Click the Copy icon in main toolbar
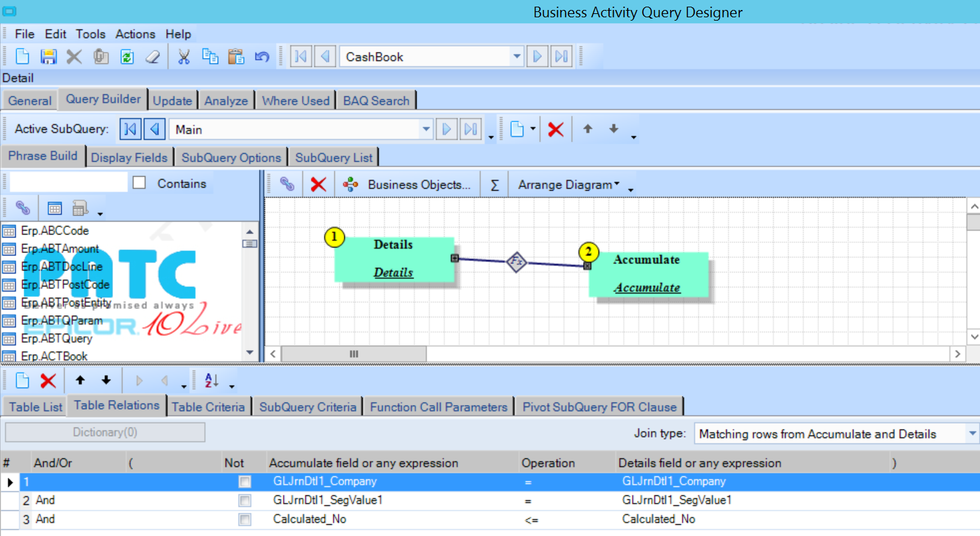 [210, 57]
